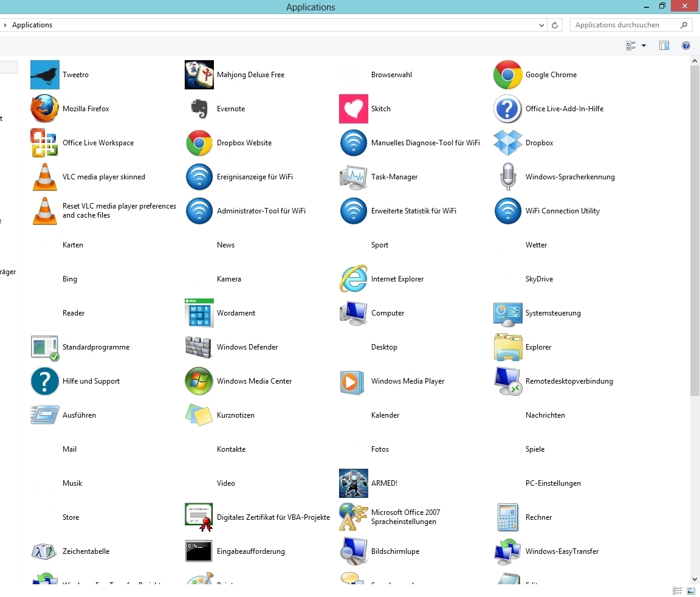Open Office Live Workspace icon

pyautogui.click(x=44, y=143)
